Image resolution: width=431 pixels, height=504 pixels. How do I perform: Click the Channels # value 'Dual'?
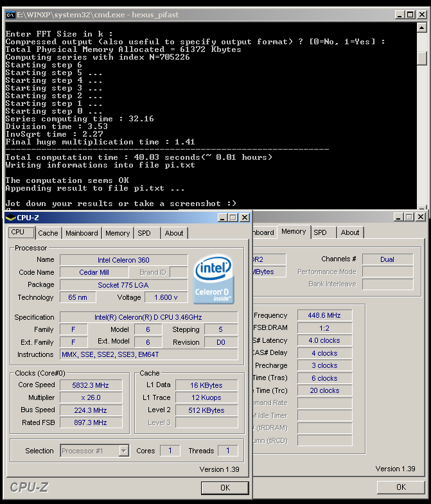click(387, 260)
